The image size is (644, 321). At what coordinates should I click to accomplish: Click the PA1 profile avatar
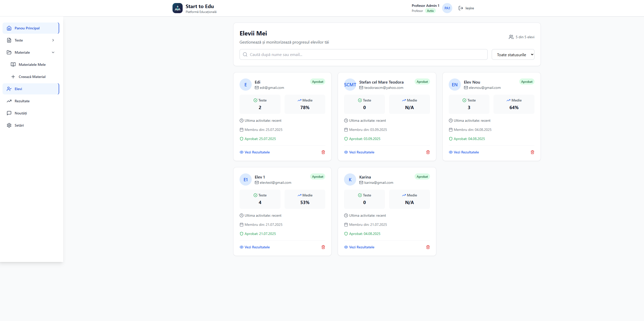pyautogui.click(x=447, y=8)
